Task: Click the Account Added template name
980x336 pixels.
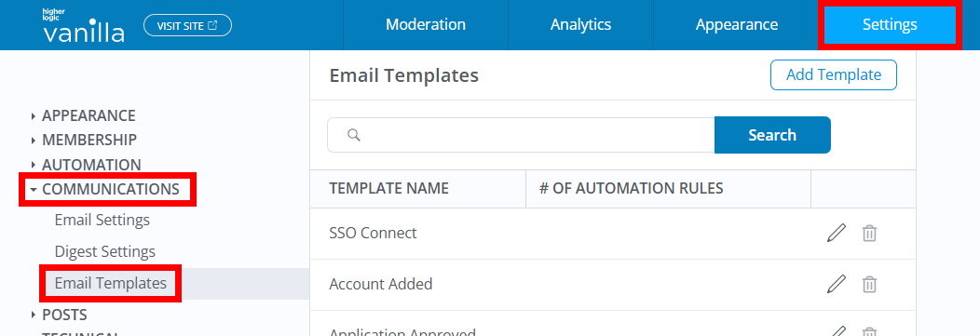Action: (x=381, y=284)
